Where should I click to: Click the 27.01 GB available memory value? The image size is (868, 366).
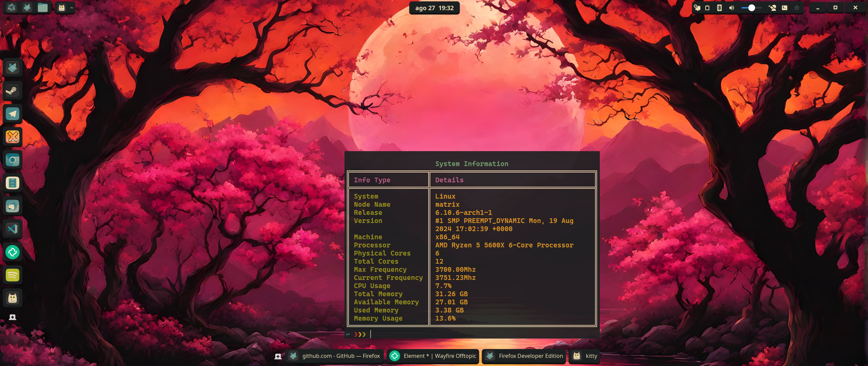point(451,302)
